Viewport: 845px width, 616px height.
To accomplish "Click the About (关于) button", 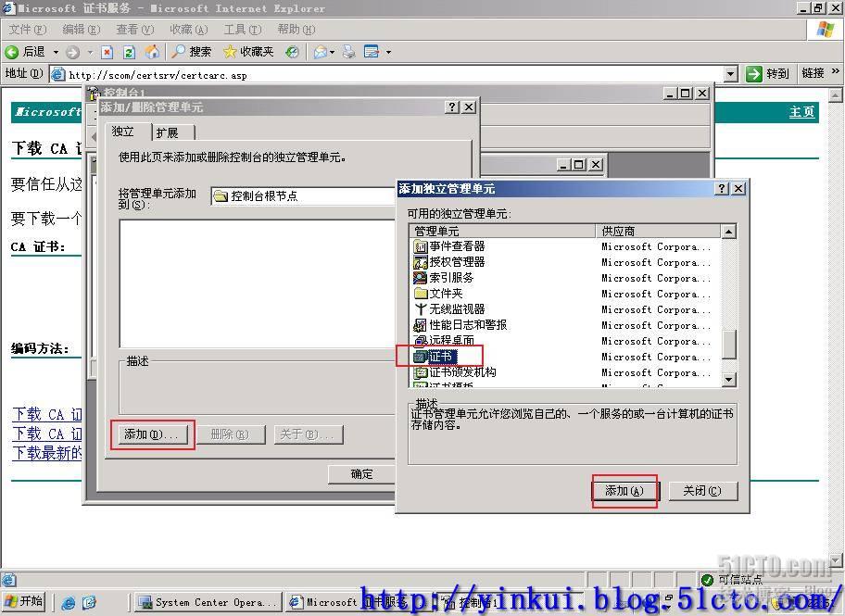I will point(308,434).
